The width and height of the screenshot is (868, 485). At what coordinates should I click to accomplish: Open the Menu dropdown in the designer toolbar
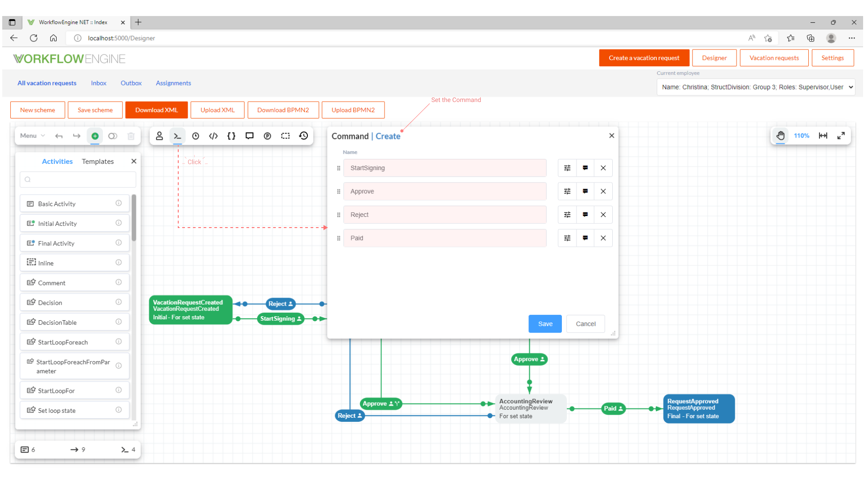[31, 136]
